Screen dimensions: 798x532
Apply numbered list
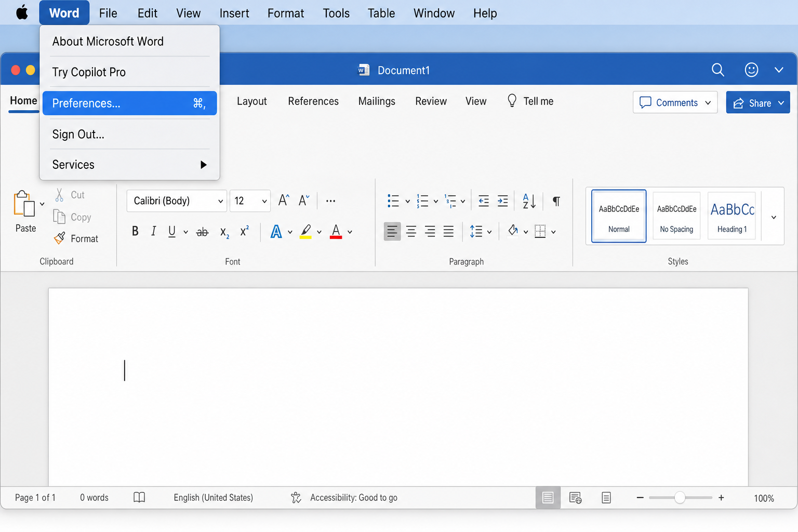422,201
